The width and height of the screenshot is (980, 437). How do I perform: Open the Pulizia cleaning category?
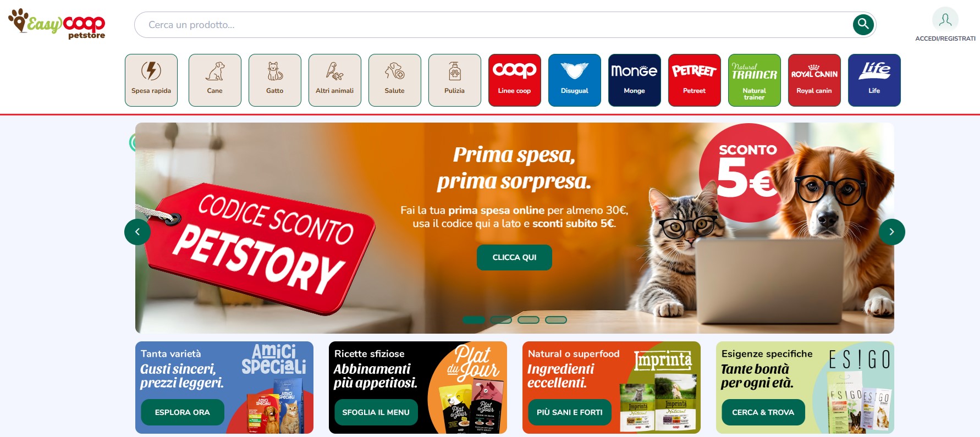(x=455, y=80)
